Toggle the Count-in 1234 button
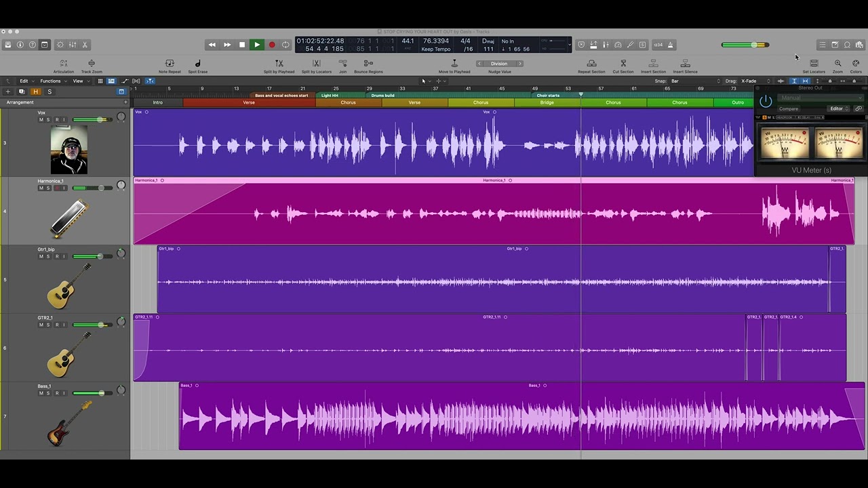868x488 pixels. point(657,45)
